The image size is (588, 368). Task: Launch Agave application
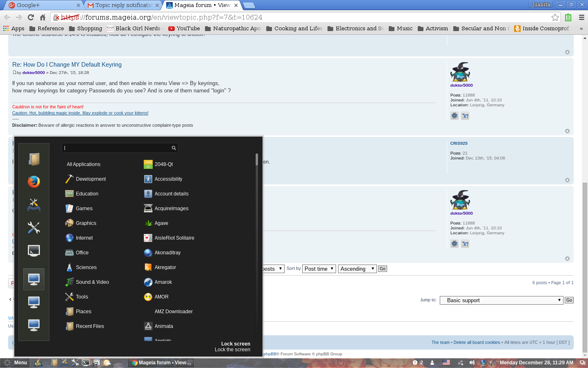pos(156,223)
